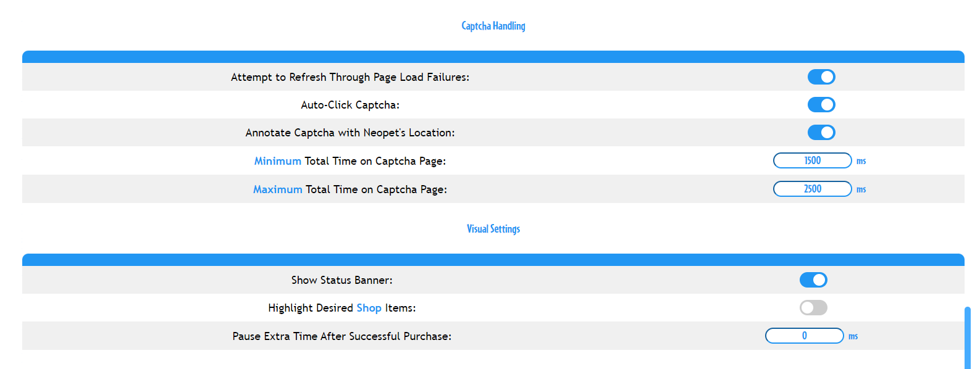The width and height of the screenshot is (980, 369).
Task: Click the Pause Extra Time After Successful Purchase label
Action: coord(341,336)
